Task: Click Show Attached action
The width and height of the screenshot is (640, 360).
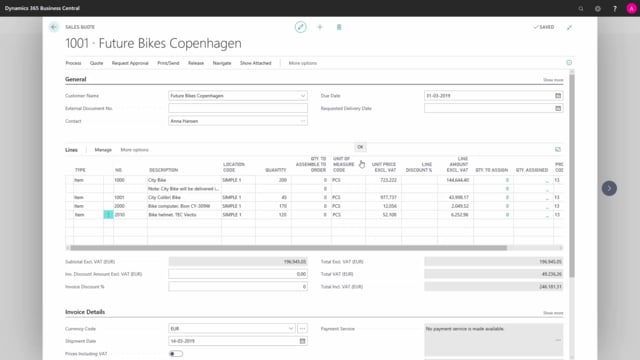Action: (256, 63)
